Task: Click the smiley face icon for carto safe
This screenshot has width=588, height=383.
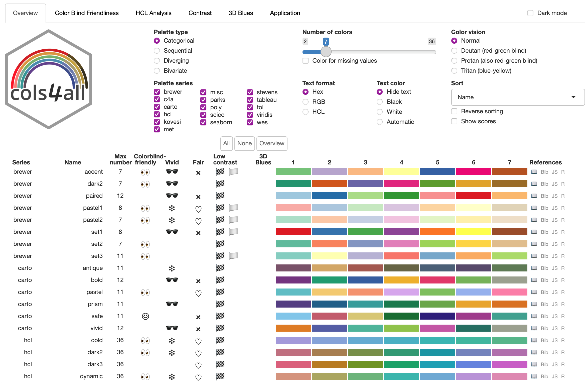Action: click(x=145, y=316)
